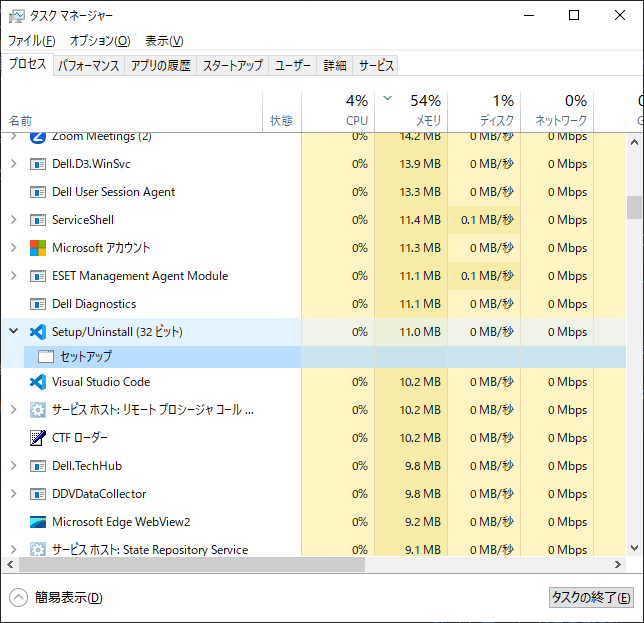Click the Dell Diagnostics process icon
644x623 pixels.
coord(38,304)
